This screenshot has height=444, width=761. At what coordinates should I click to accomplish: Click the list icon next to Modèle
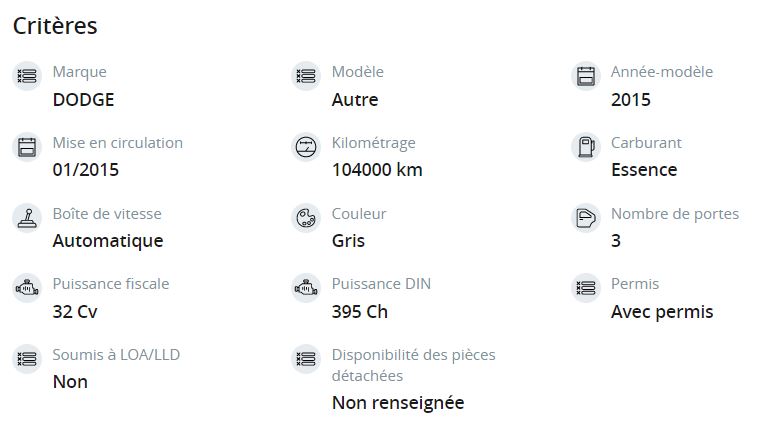pyautogui.click(x=306, y=76)
